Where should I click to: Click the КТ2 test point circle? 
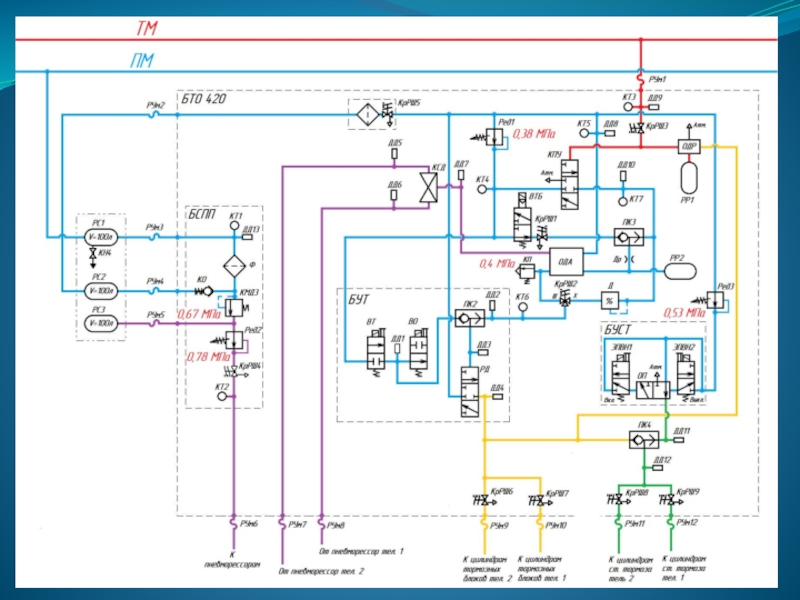[222, 396]
